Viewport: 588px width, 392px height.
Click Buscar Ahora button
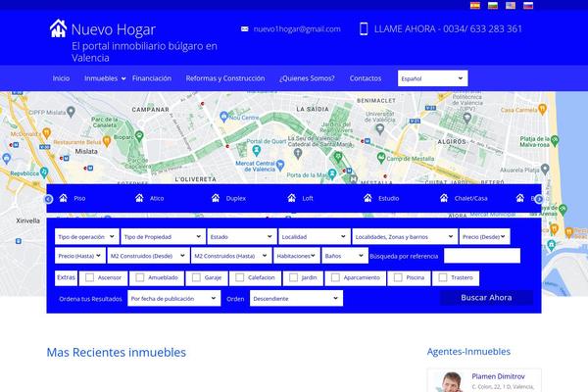point(486,298)
